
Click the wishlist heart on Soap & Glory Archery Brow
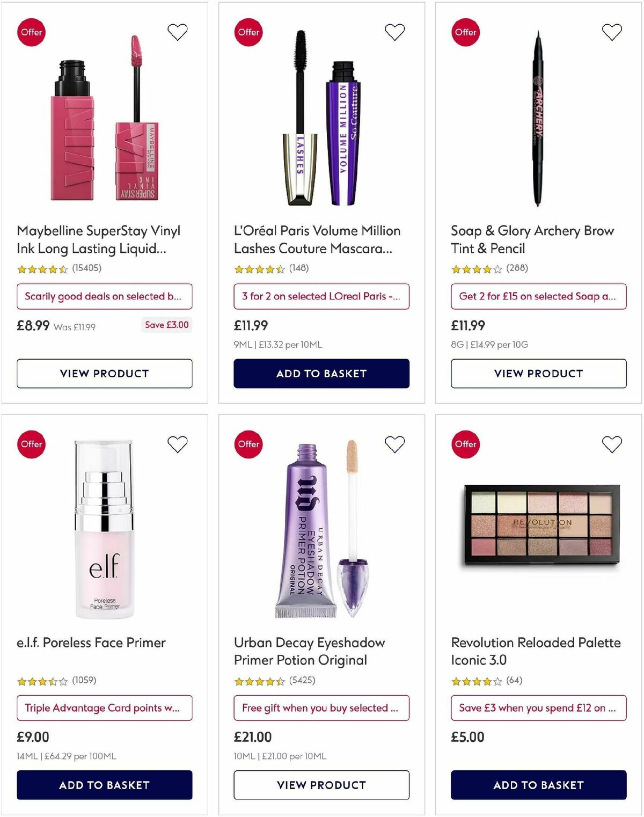611,32
